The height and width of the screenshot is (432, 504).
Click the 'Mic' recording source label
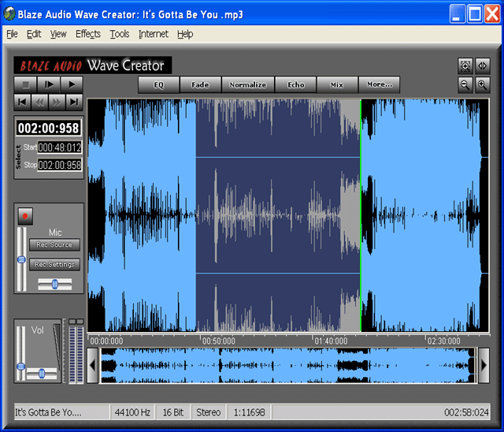(x=55, y=233)
